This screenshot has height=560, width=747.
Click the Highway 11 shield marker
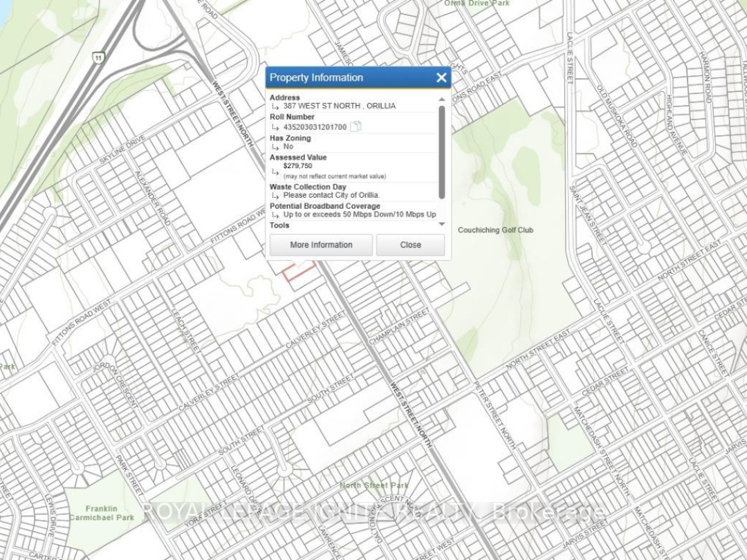99,59
